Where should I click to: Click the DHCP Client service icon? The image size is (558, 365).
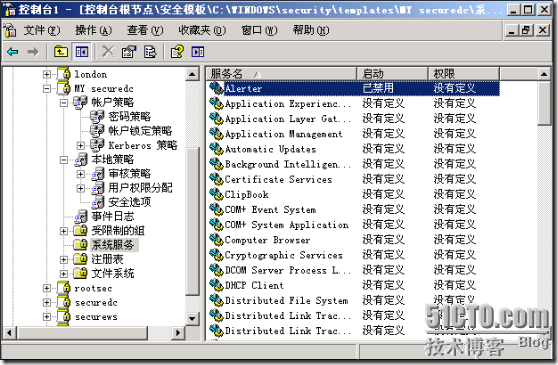coord(216,285)
